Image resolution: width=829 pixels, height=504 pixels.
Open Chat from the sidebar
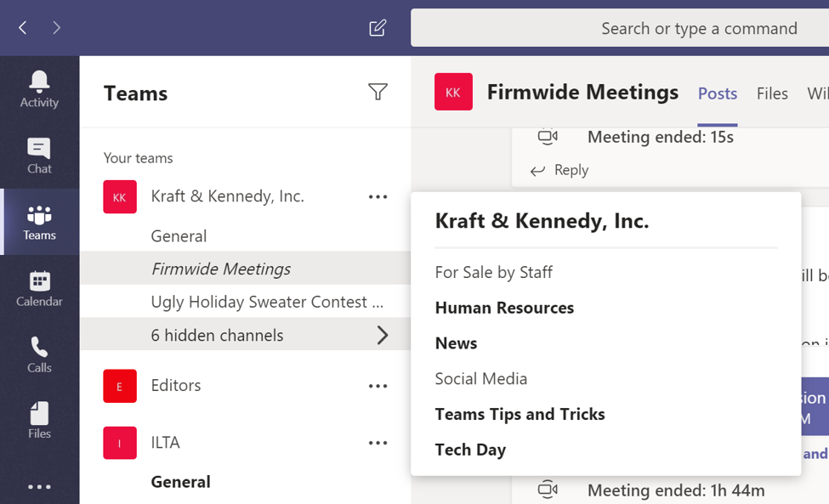(39, 156)
